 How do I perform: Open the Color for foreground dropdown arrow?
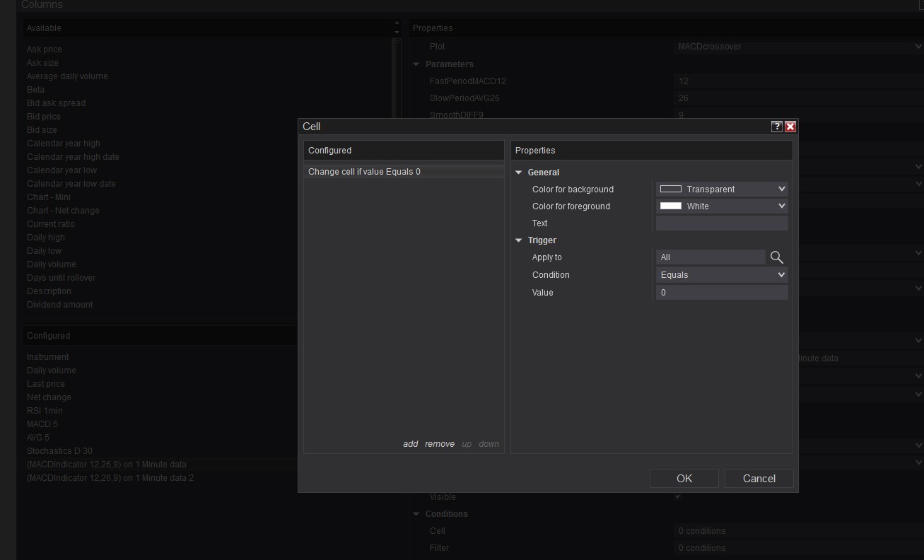[781, 206]
